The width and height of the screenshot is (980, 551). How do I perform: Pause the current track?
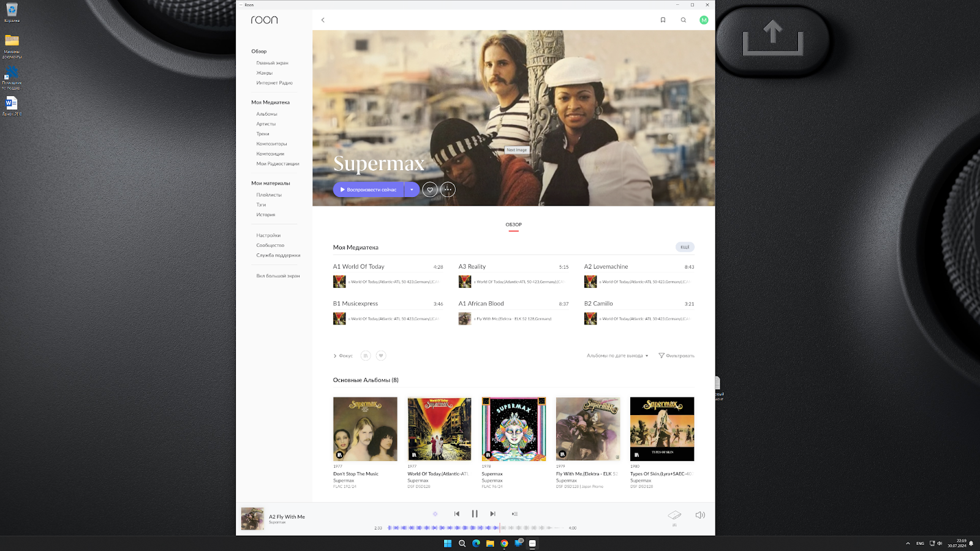coord(475,514)
